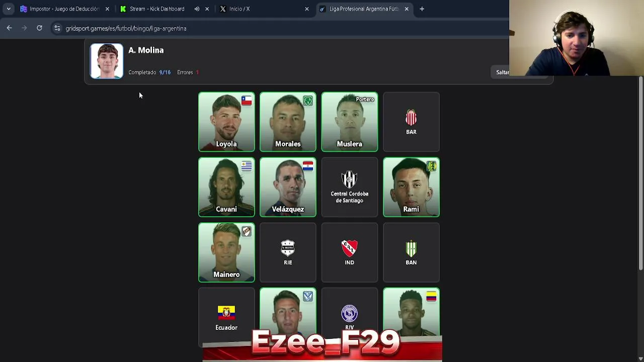Select the Rami player card
The width and height of the screenshot is (644, 362).
tap(411, 187)
